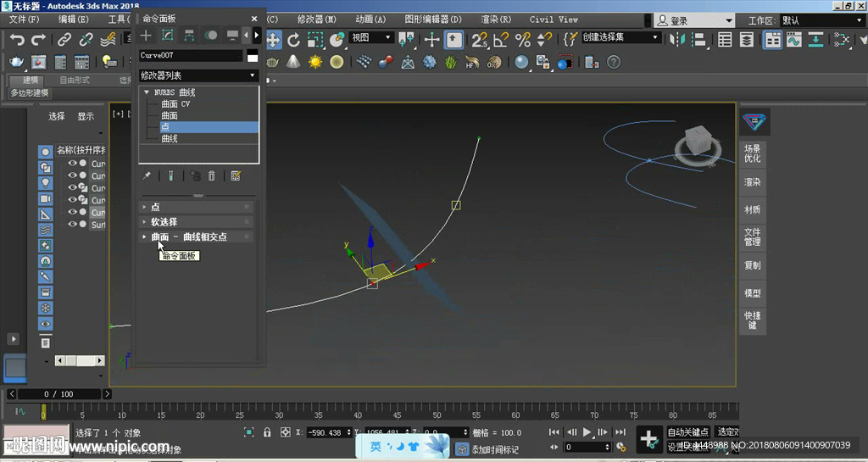Expand the 点 rollout
The image size is (868, 462).
196,206
